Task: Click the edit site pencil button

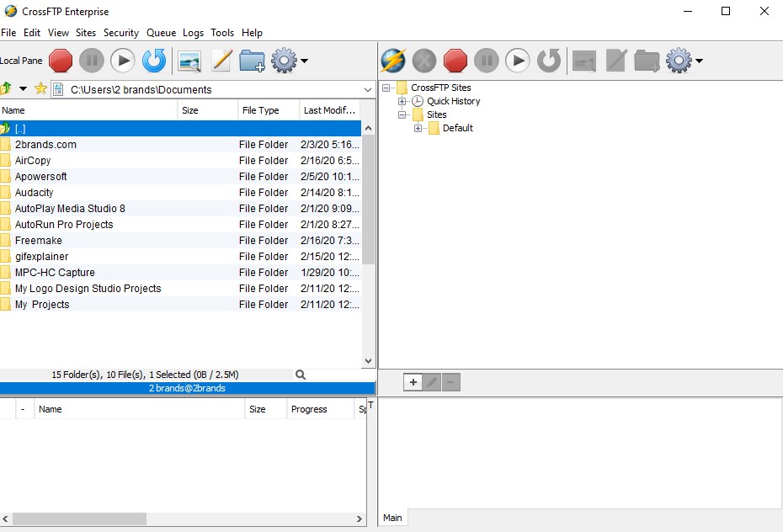Action: (x=432, y=382)
